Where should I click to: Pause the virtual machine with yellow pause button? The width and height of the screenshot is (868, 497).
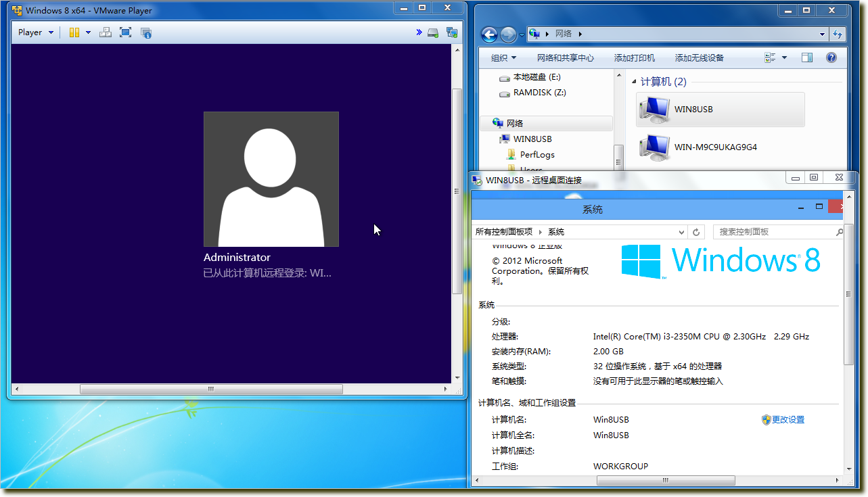(74, 32)
